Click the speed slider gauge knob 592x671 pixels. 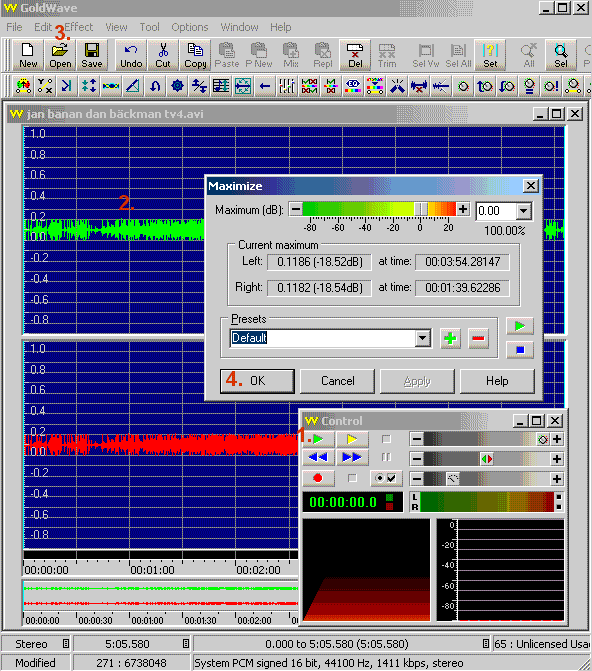452,479
